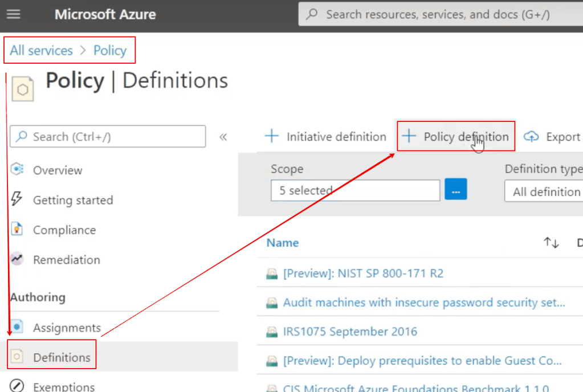Image resolution: width=583 pixels, height=392 pixels.
Task: Click the Export cloud icon
Action: click(x=531, y=137)
